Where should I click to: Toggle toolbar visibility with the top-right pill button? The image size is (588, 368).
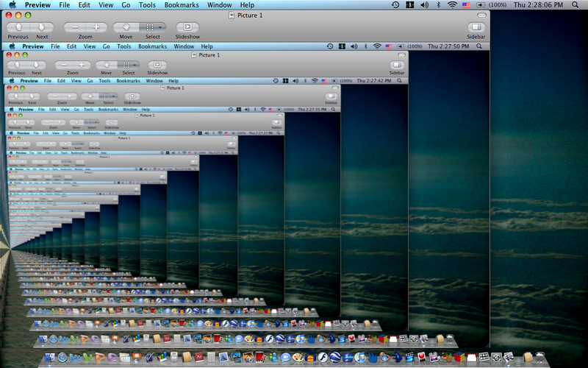[481, 15]
